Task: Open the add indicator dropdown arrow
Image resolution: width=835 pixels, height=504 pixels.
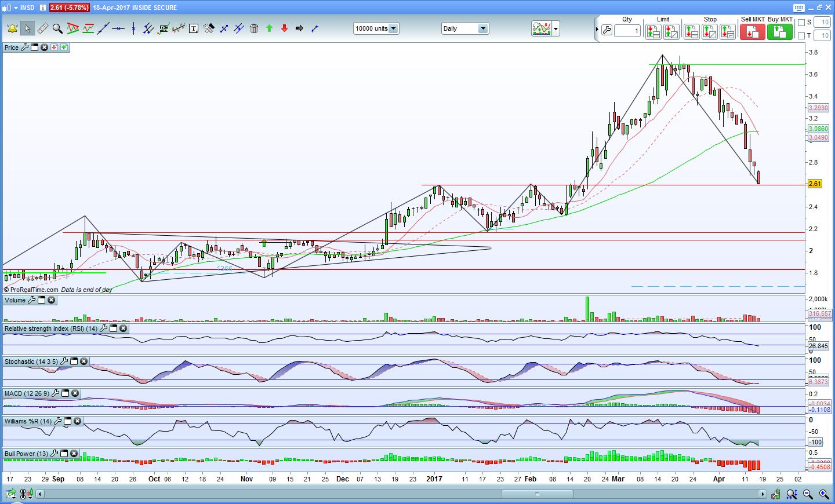Action: 556,28
